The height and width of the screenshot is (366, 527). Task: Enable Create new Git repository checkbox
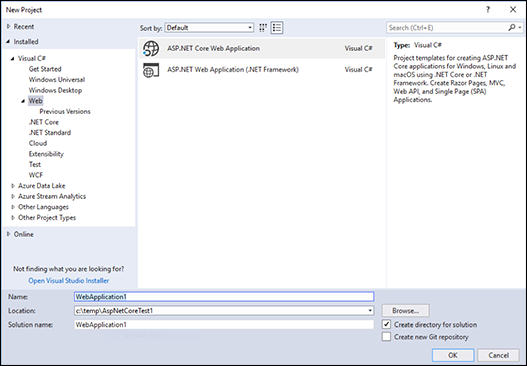387,336
